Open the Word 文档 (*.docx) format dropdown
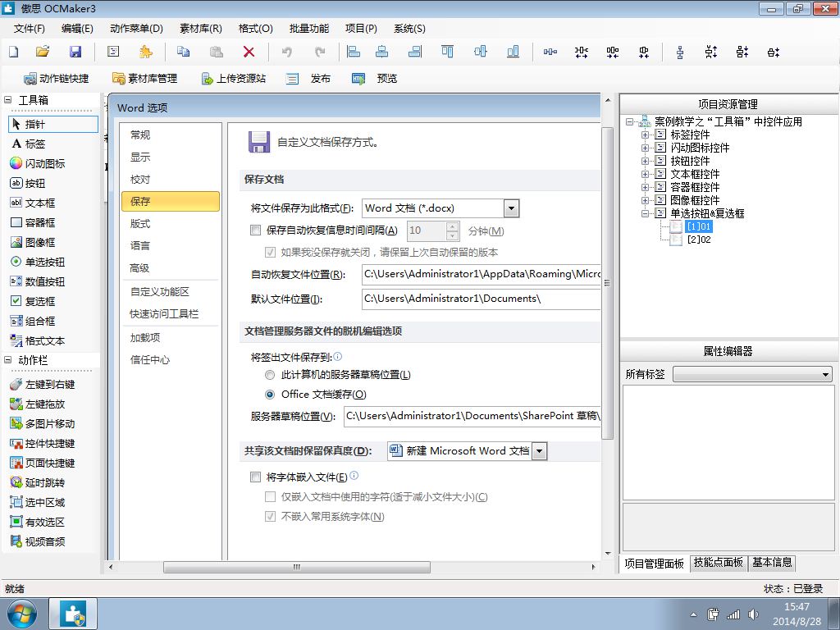Image resolution: width=840 pixels, height=630 pixels. click(x=512, y=208)
